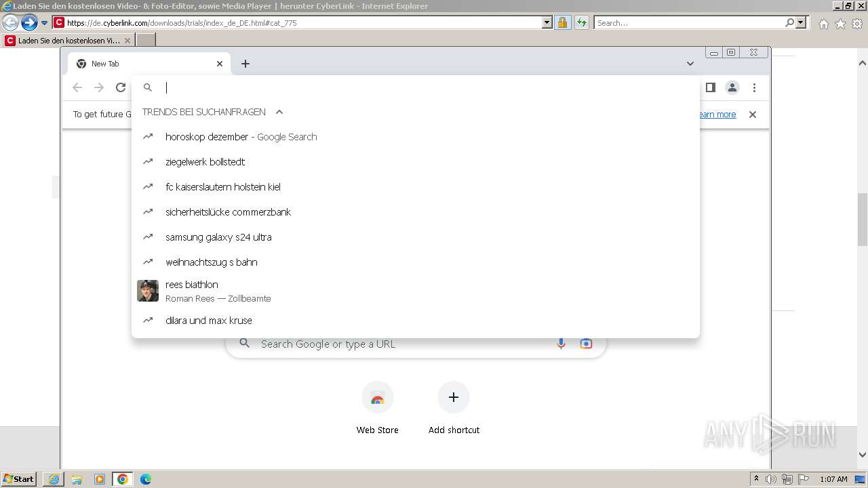This screenshot has height=488, width=868.
Task: Click the IE refresh page icon
Action: (x=581, y=22)
